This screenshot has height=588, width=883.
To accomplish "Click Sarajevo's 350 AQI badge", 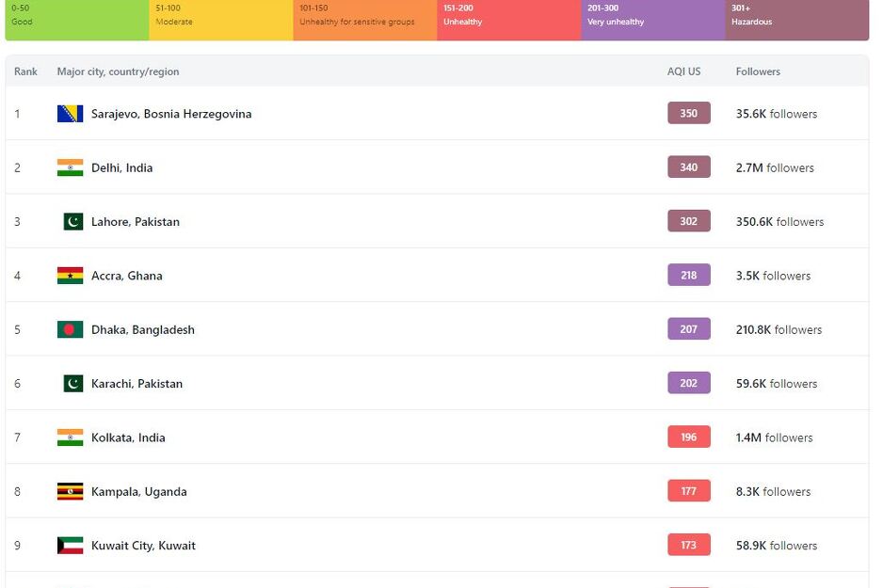I will pyautogui.click(x=688, y=114).
